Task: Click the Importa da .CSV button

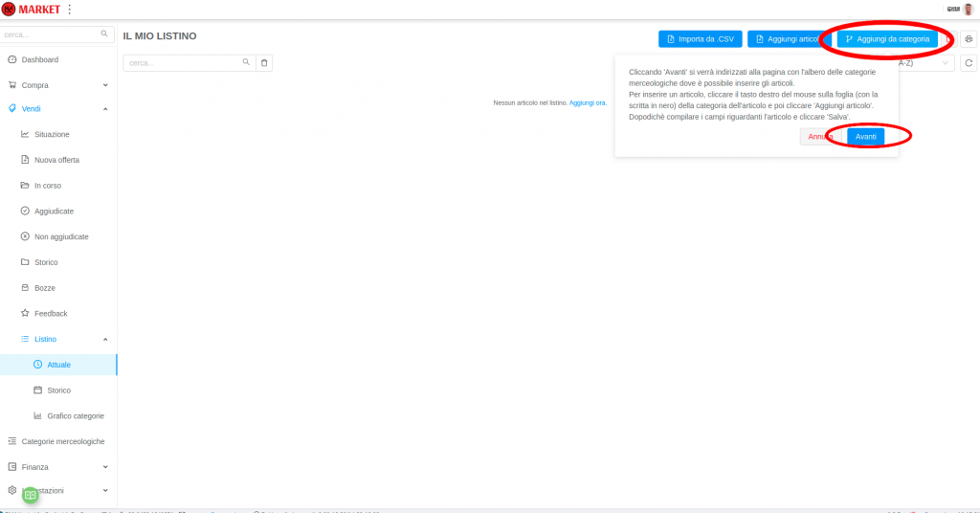Action: pos(700,39)
